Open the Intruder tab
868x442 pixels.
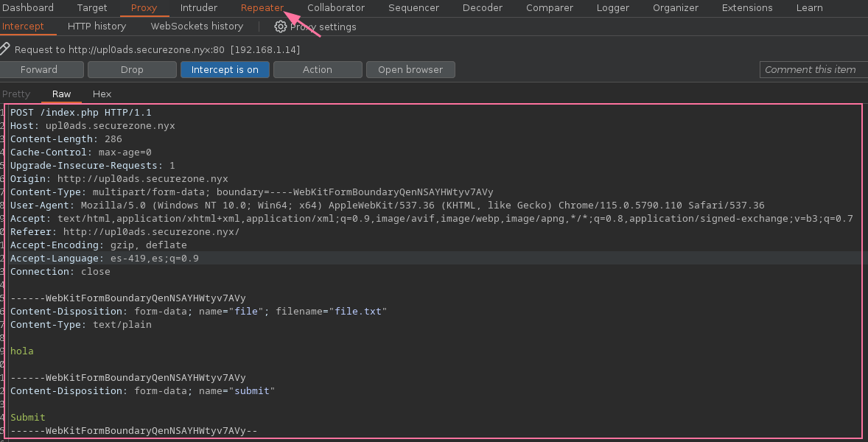(x=199, y=8)
